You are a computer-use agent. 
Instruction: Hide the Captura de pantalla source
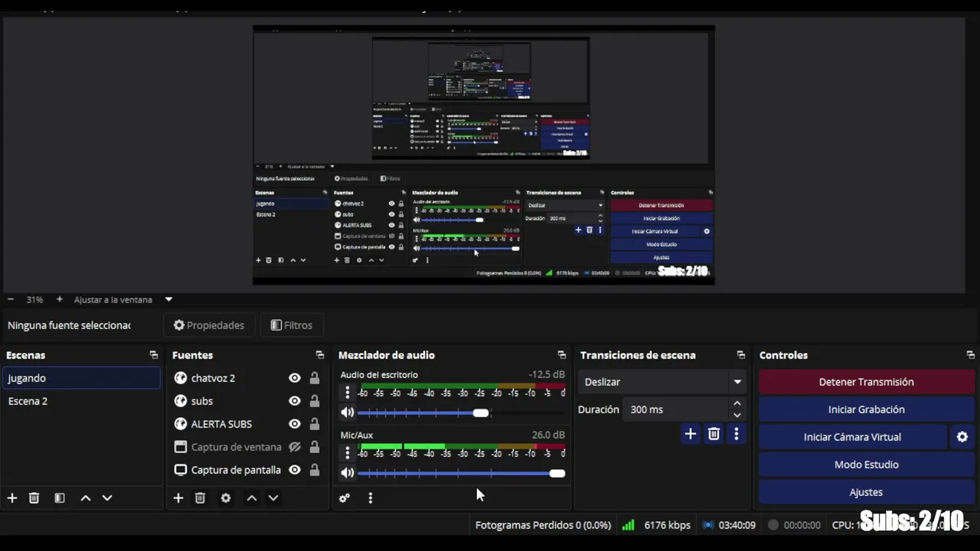point(294,470)
